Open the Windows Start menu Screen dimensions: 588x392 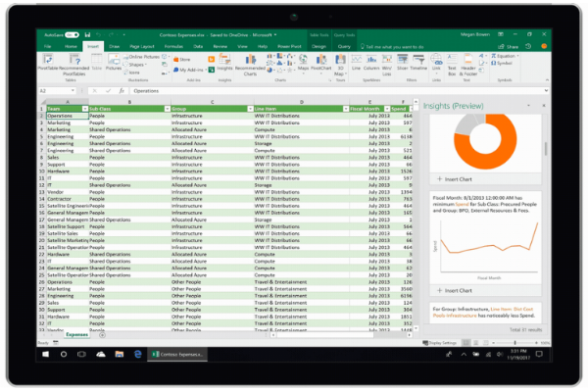point(45,354)
